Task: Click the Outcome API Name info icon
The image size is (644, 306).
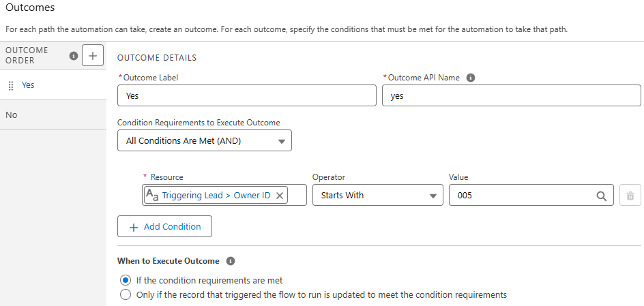Action: 470,78
